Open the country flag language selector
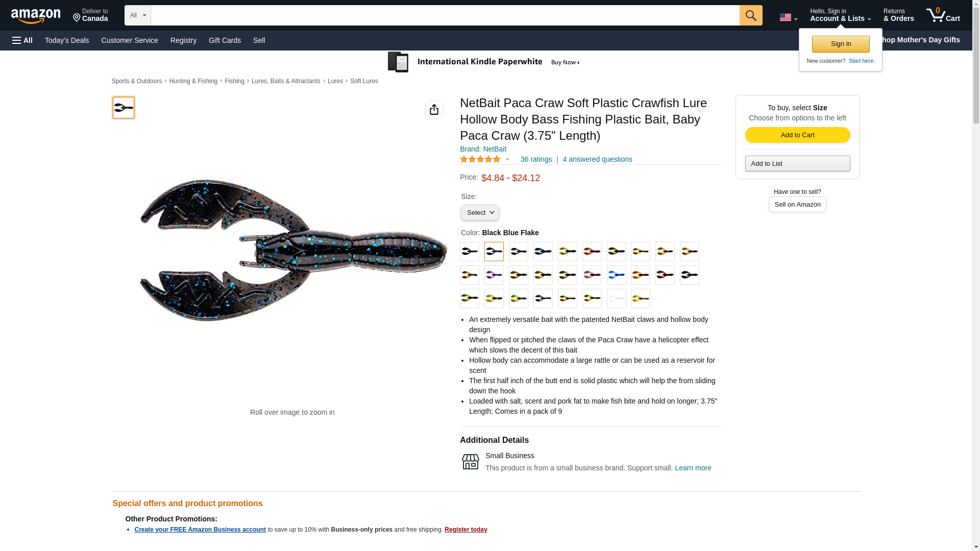Viewport: 980px width, 551px height. [788, 17]
